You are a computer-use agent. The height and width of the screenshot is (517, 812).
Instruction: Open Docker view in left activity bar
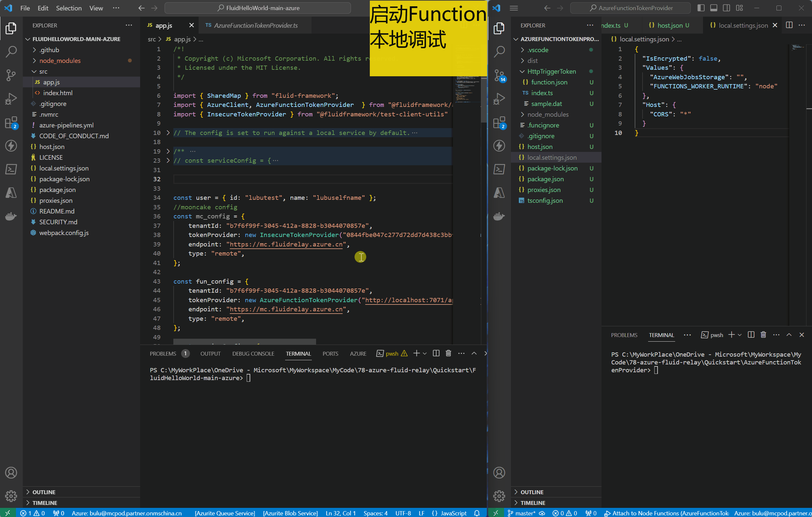click(11, 216)
